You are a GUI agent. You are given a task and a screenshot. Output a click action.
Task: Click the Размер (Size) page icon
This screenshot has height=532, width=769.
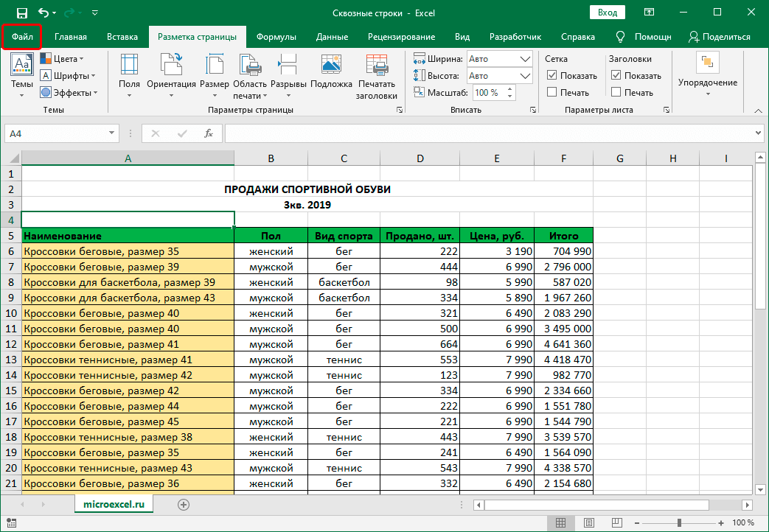point(214,67)
